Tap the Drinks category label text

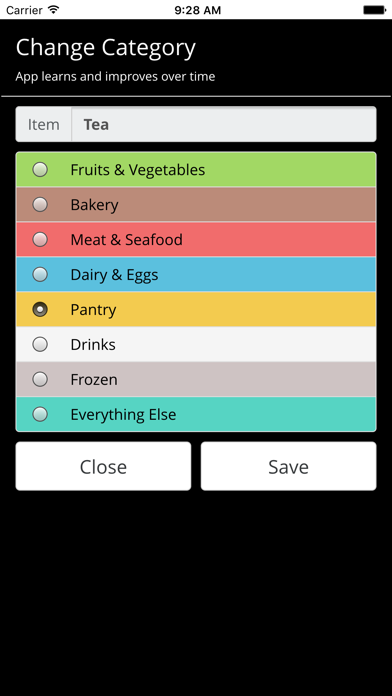pos(93,344)
